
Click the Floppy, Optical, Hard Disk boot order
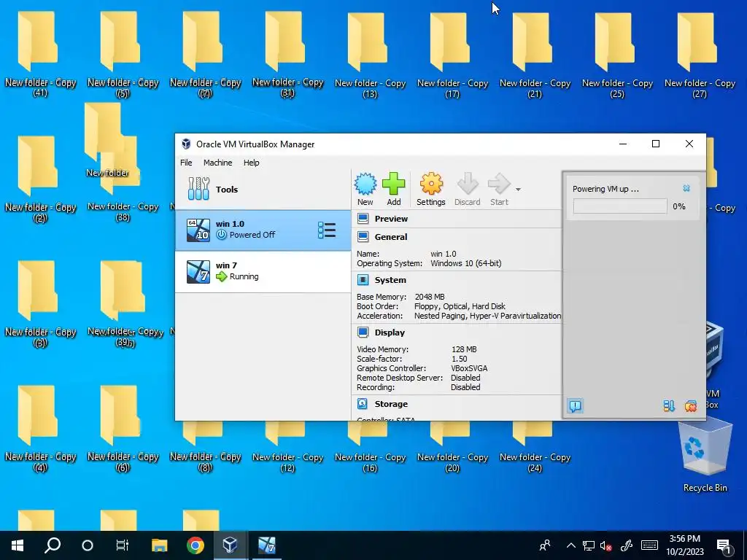[460, 306]
